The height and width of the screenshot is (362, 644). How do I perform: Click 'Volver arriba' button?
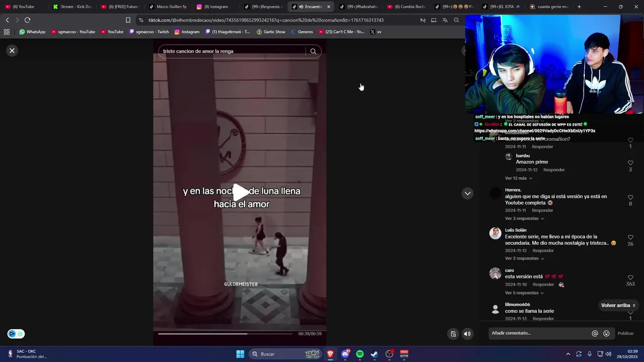(x=618, y=305)
